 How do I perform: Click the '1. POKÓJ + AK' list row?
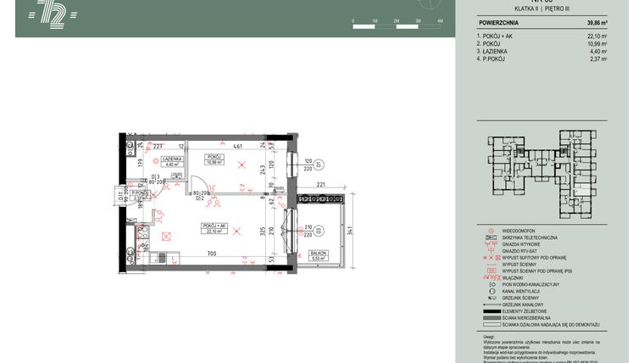point(541,36)
